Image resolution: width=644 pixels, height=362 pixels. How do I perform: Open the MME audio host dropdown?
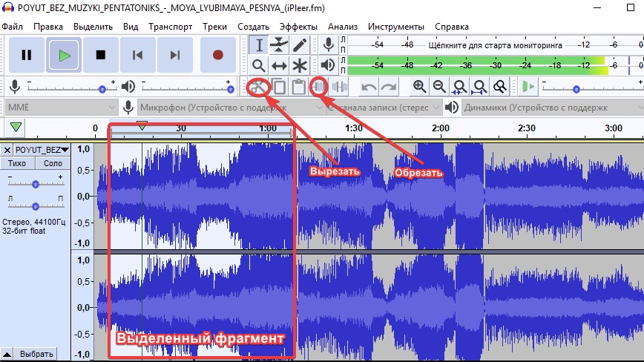coord(59,108)
